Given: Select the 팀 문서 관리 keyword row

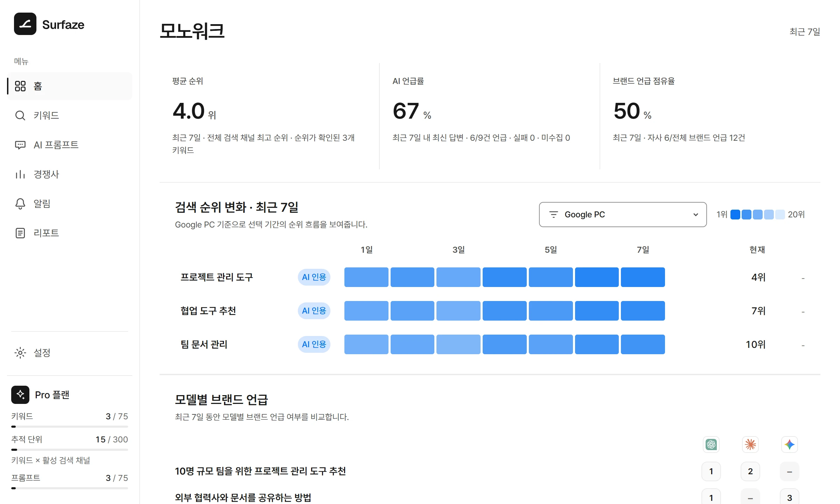Looking at the screenshot, I should point(490,344).
